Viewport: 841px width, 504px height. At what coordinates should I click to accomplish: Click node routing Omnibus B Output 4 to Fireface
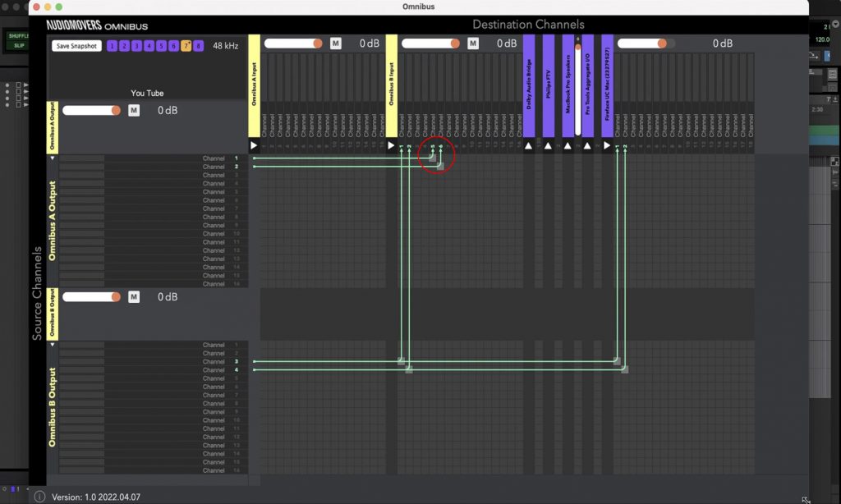pyautogui.click(x=625, y=370)
